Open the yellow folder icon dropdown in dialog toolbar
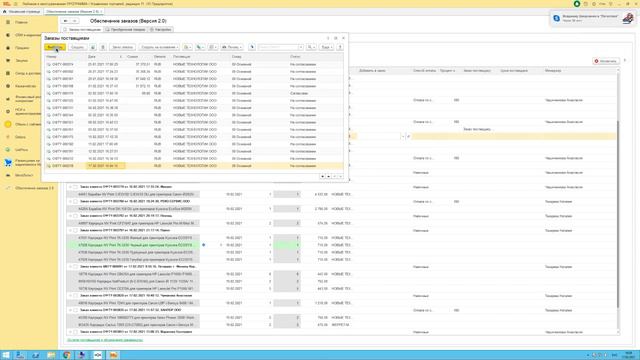The width and height of the screenshot is (640, 360). 187,47
